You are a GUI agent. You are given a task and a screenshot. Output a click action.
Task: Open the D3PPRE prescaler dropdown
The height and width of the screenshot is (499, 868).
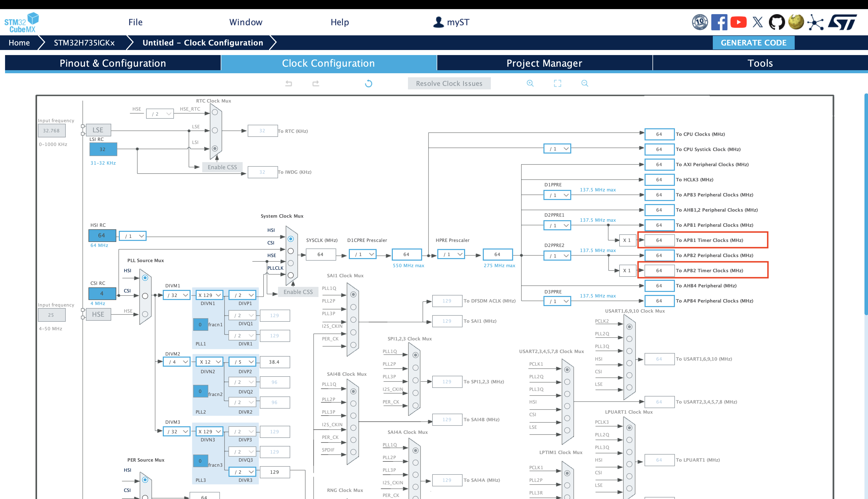point(557,301)
